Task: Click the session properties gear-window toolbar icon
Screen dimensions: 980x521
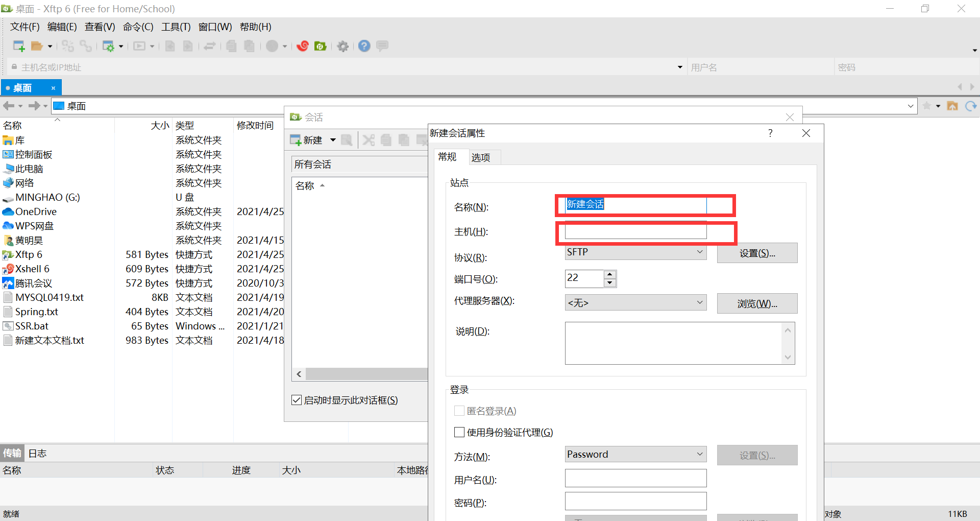Action: pyautogui.click(x=108, y=46)
